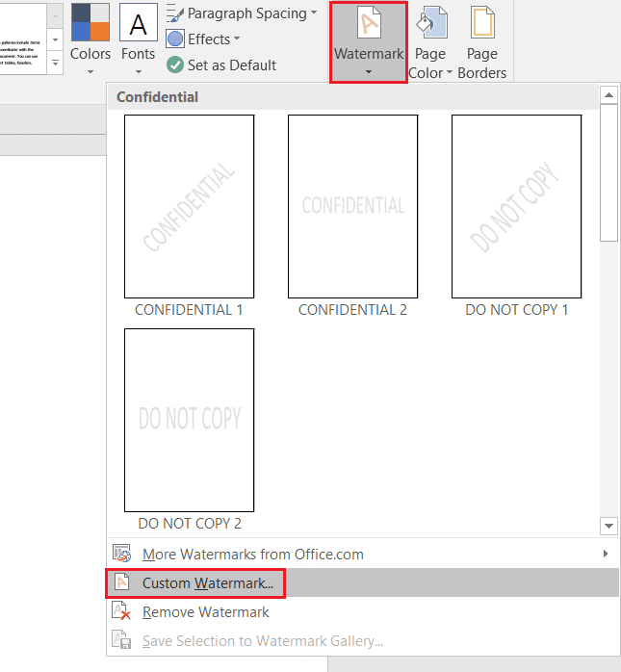Expand the Office.com watermarks submenu arrow

(x=606, y=554)
